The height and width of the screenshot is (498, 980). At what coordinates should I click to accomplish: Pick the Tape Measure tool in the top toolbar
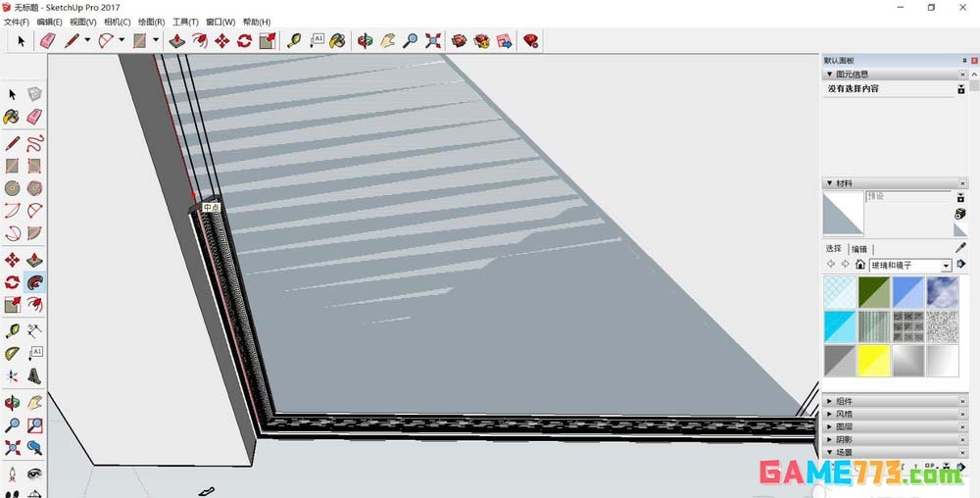[294, 41]
